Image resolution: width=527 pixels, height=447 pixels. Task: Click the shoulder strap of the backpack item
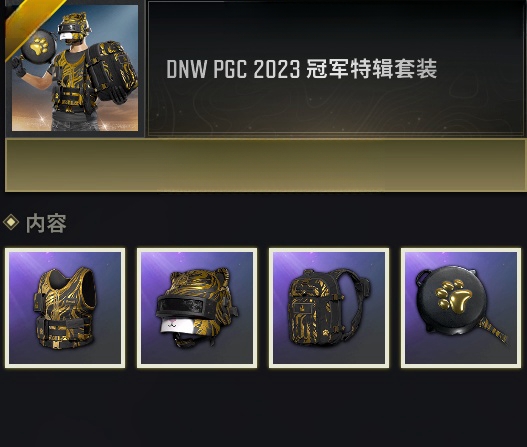tap(357, 302)
